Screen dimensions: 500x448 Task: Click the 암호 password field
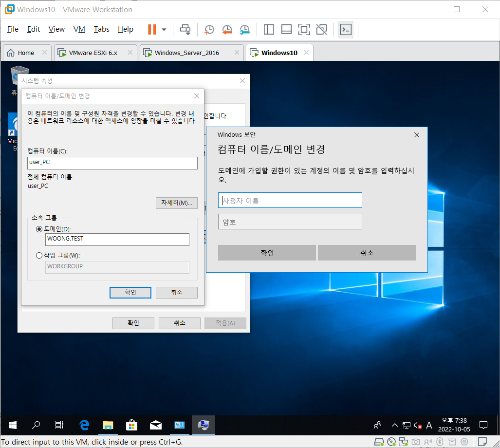click(290, 222)
